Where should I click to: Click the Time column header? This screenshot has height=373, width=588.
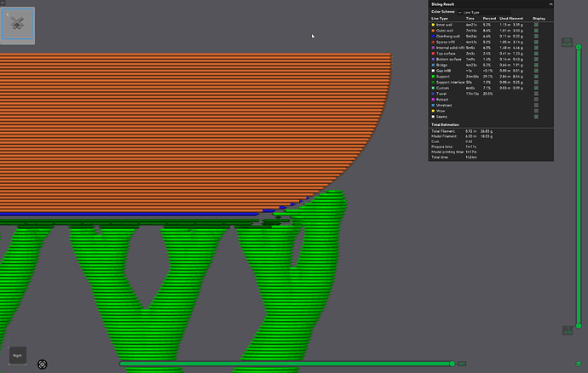coord(470,19)
